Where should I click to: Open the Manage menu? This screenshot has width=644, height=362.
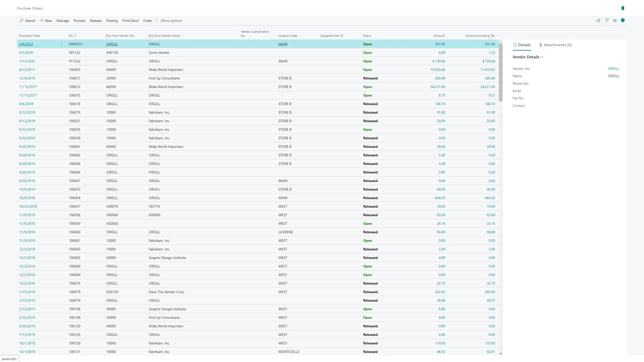coord(63,21)
